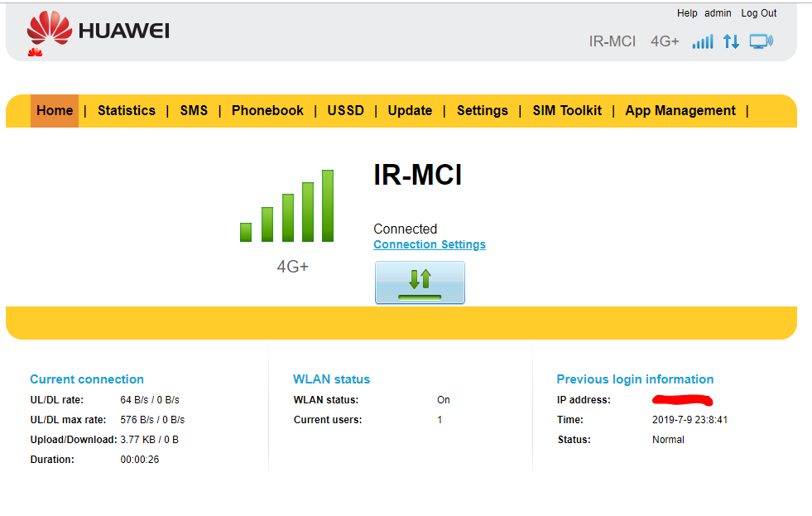The width and height of the screenshot is (812, 516).
Task: Click Log Out
Action: point(759,13)
